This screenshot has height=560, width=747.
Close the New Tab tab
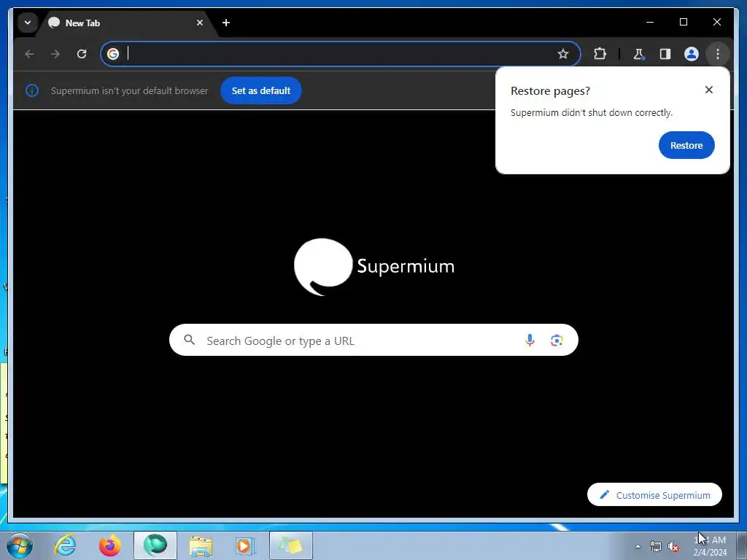(200, 23)
